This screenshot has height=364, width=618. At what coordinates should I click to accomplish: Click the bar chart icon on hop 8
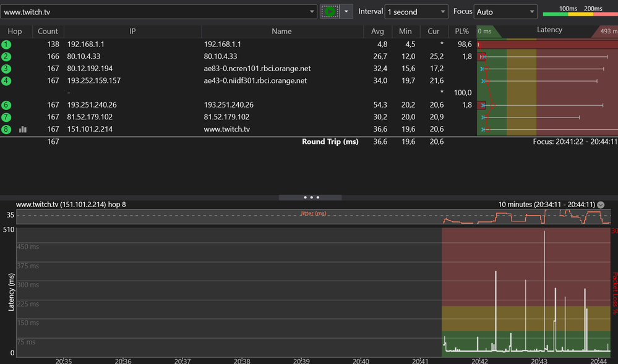(x=23, y=129)
